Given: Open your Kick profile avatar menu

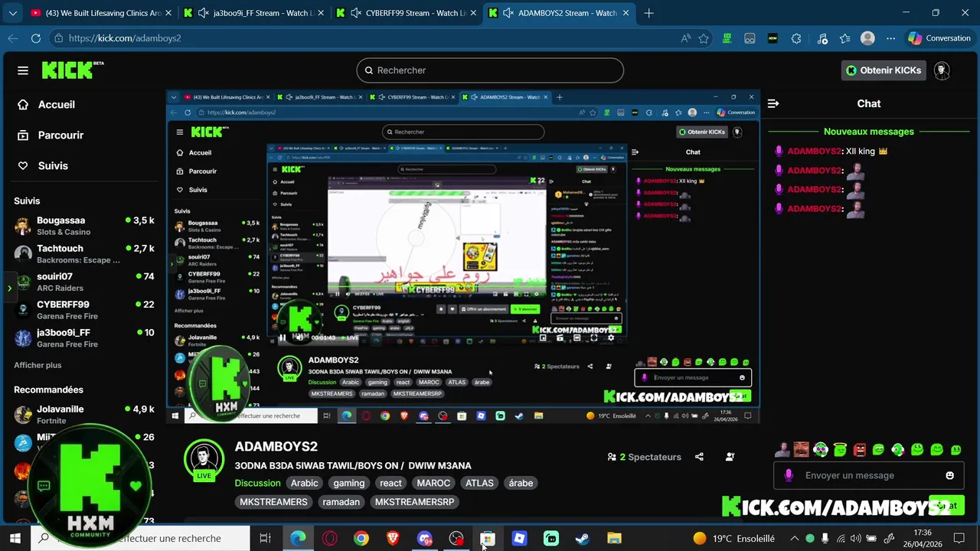Looking at the screenshot, I should [x=942, y=70].
